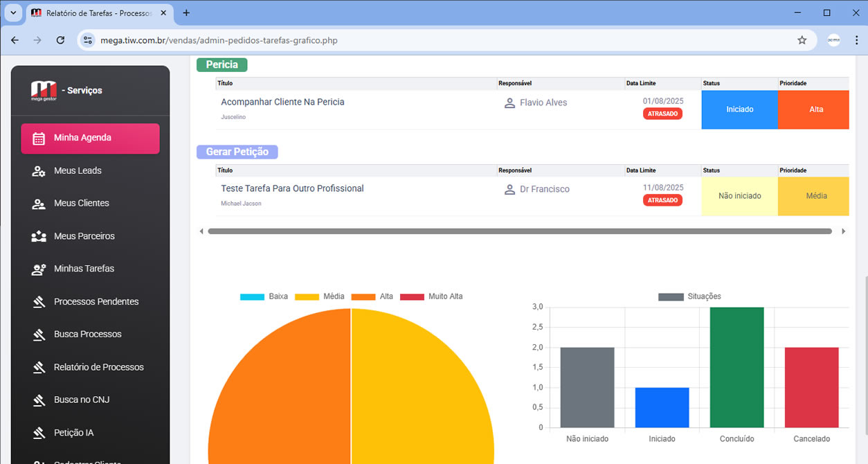This screenshot has width=868, height=464.
Task: Click the Minhas Tarefas sidebar icon
Action: tap(39, 269)
